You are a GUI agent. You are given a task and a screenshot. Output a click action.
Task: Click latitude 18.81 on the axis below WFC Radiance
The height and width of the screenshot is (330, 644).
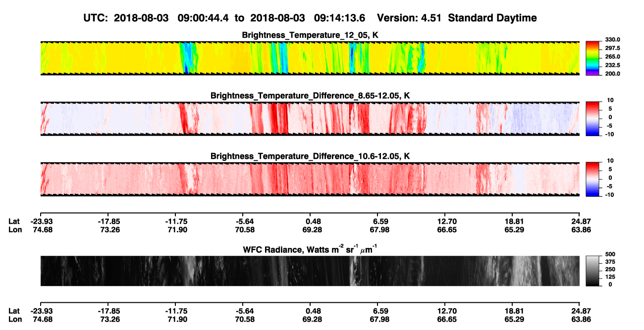514,311
